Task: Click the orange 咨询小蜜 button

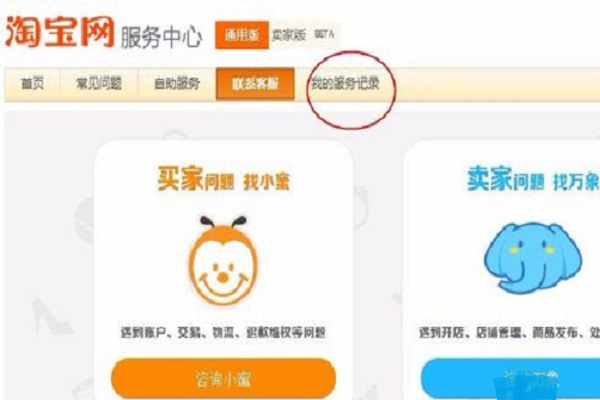Action: click(223, 378)
